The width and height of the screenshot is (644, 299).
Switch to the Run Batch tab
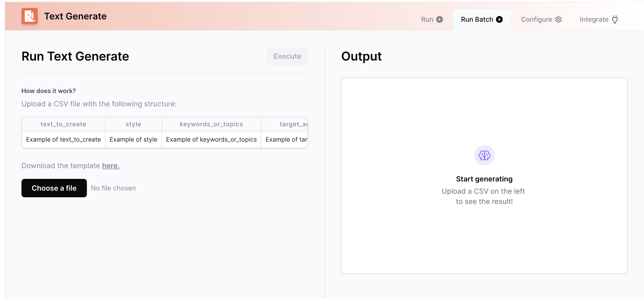pyautogui.click(x=477, y=19)
